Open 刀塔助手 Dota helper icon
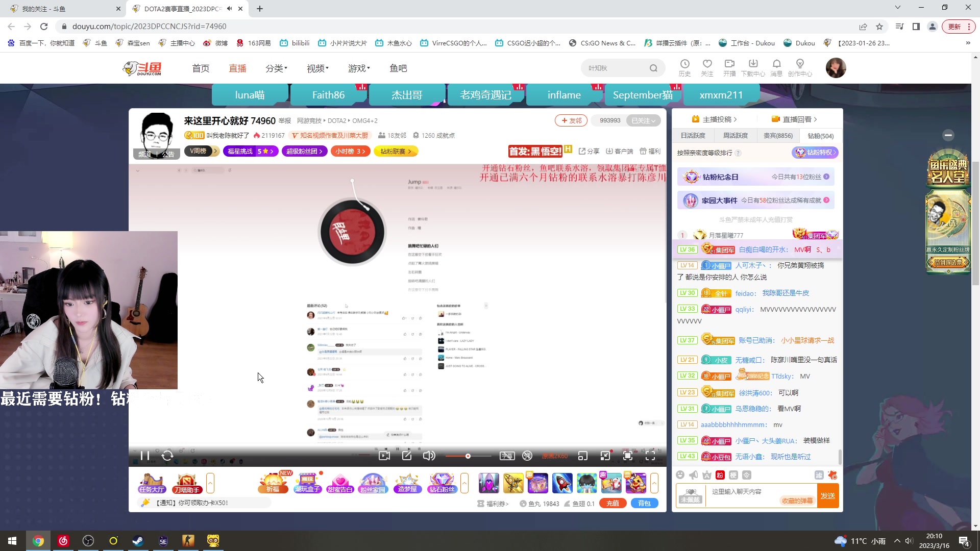The image size is (980, 551). pos(187,483)
